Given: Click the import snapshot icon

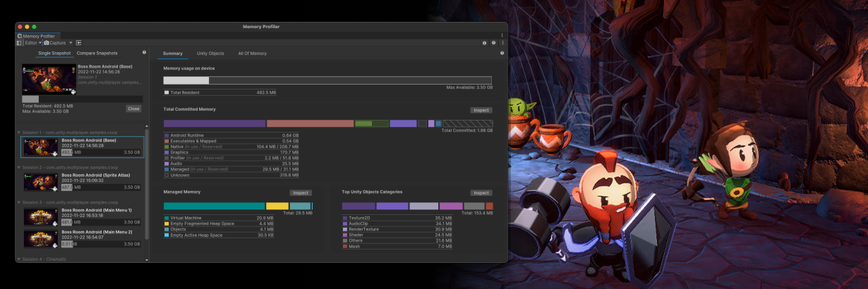Looking at the screenshot, I should tap(79, 43).
